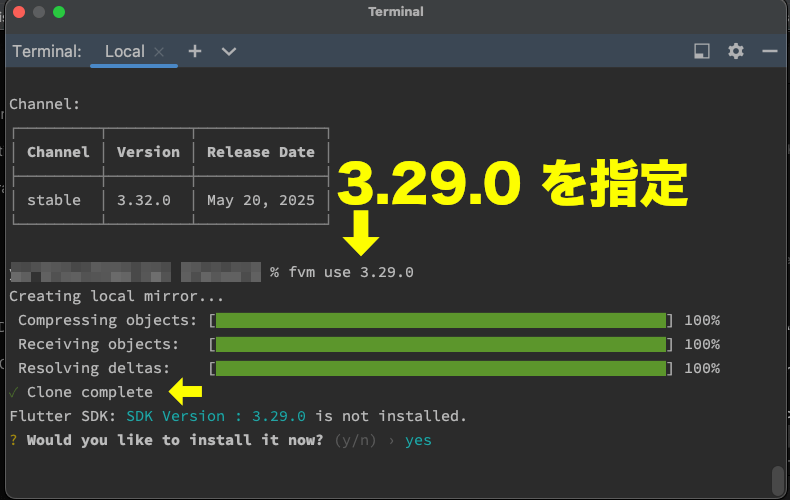Click the green maximize window button
Image resolution: width=790 pixels, height=500 pixels.
pos(59,12)
